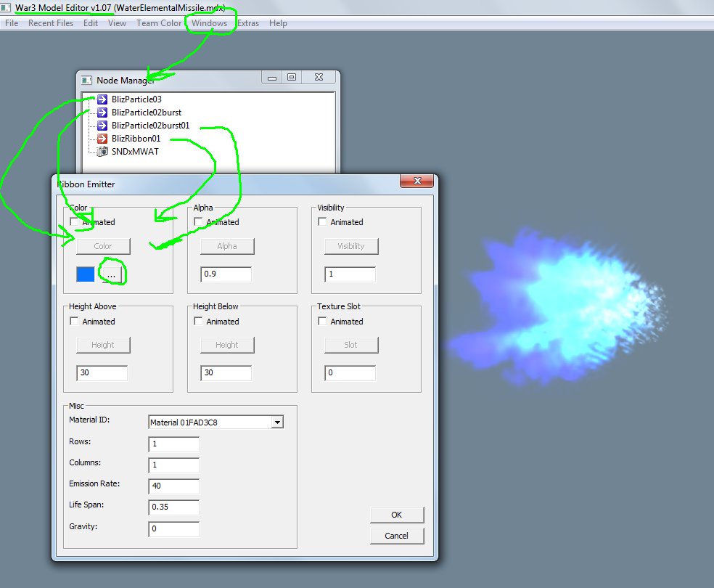Click the Cancel button

coord(397,536)
